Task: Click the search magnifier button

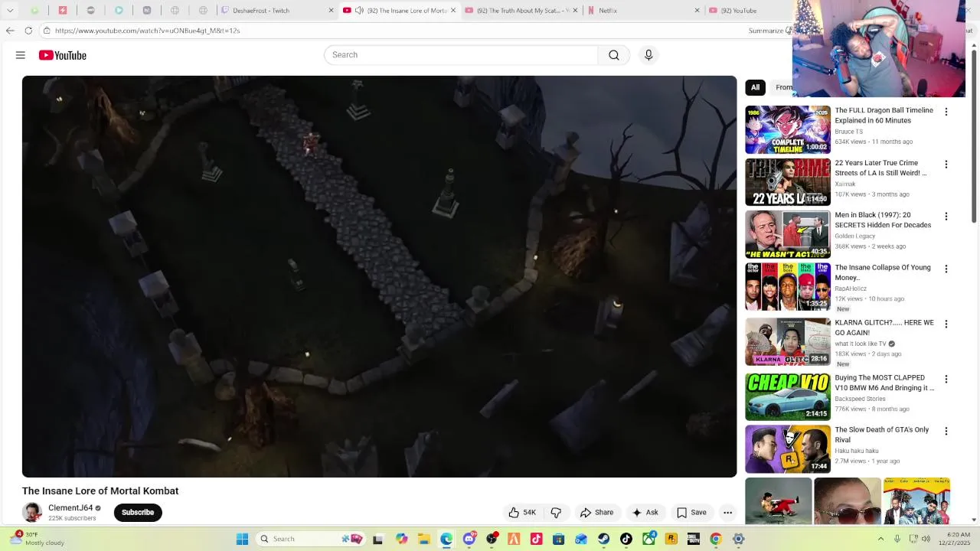Action: [614, 55]
